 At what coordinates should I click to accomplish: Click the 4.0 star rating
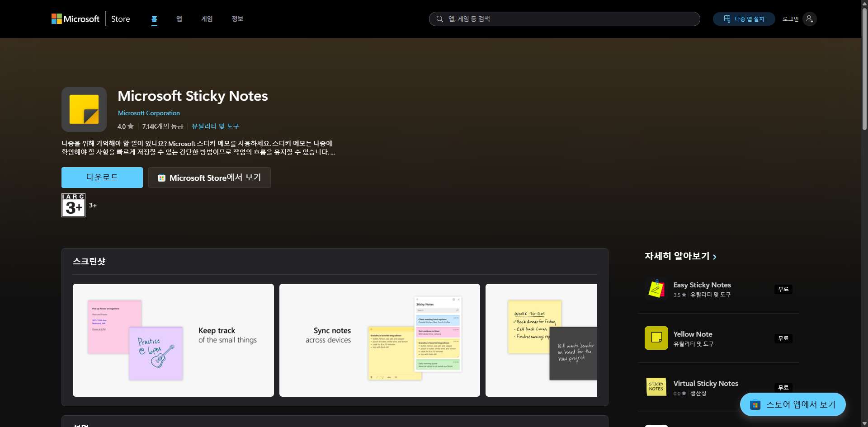pos(126,127)
